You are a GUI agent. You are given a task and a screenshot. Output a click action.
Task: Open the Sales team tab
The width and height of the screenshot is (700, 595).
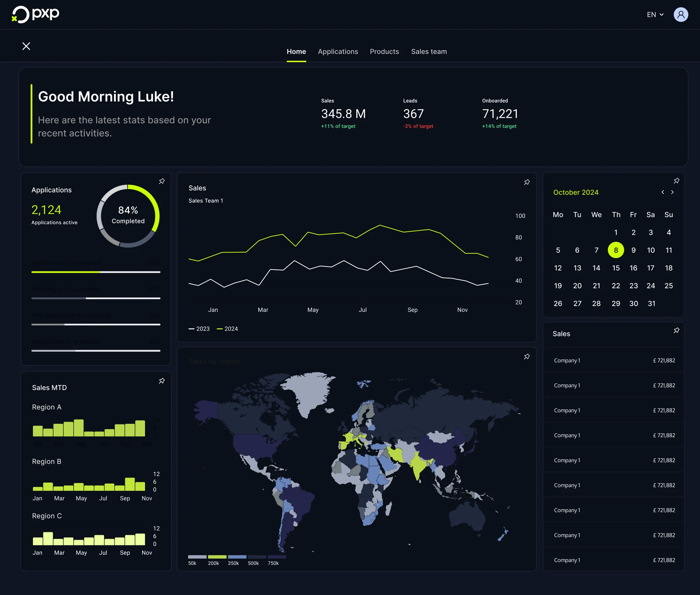click(x=429, y=51)
